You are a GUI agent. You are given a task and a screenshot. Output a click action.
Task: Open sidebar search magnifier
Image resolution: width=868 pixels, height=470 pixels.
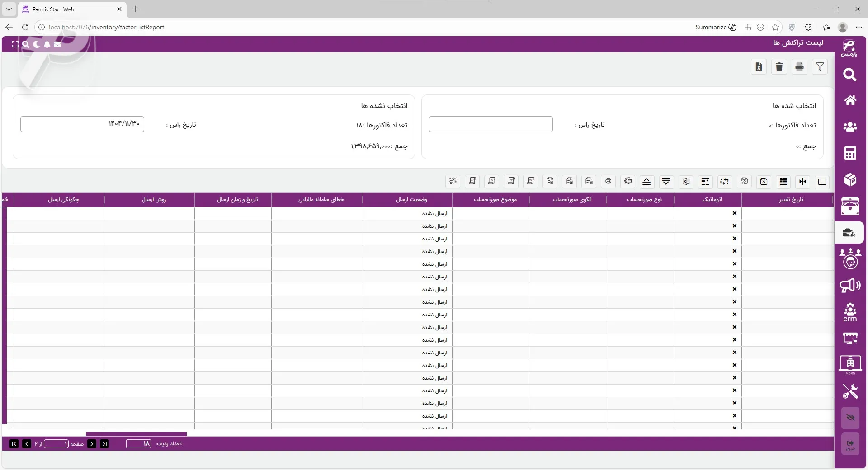850,75
